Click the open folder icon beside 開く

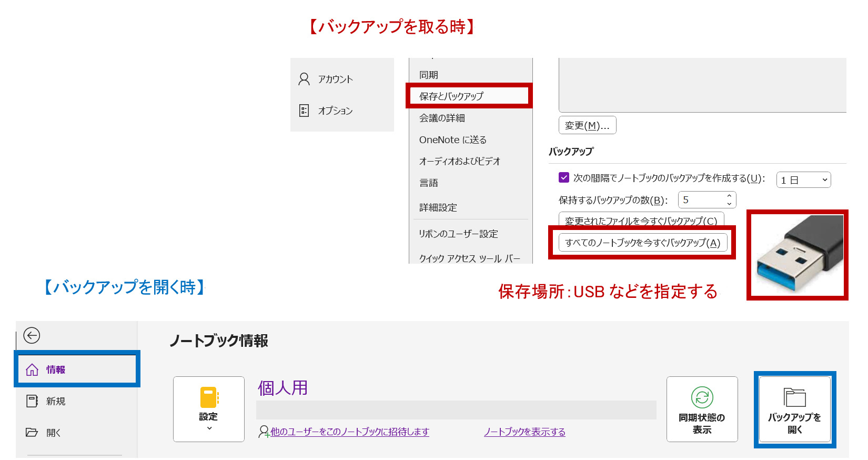point(32,433)
